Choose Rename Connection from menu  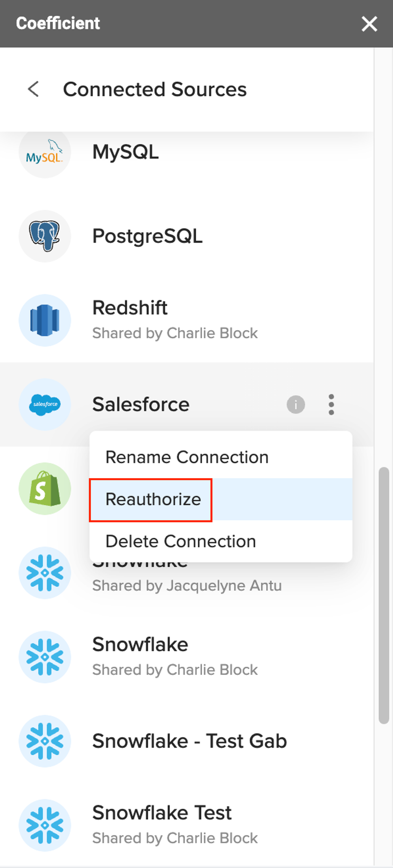click(221, 457)
